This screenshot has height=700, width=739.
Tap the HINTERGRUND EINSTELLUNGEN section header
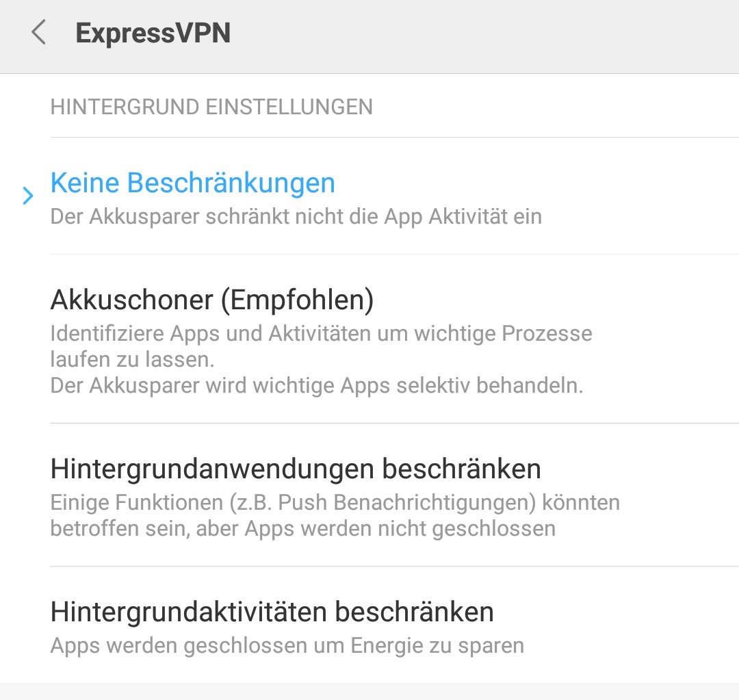pyautogui.click(x=211, y=107)
